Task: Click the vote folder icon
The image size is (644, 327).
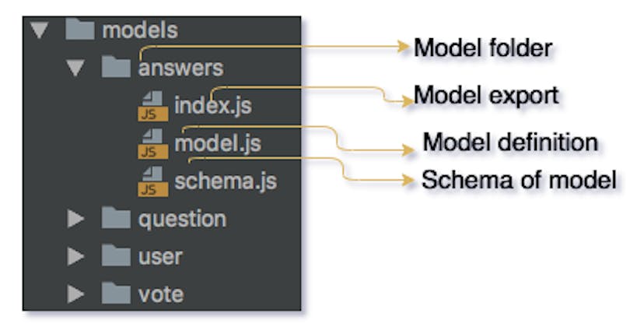Action: (116, 294)
